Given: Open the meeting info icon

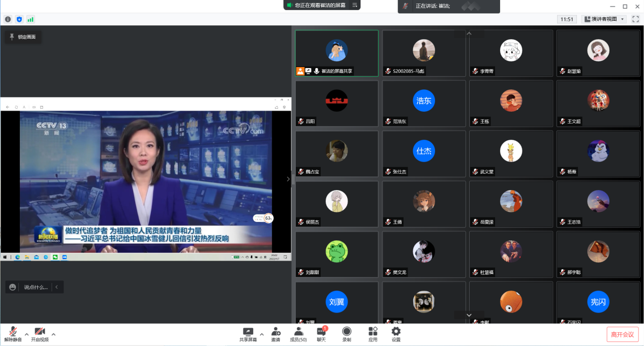Looking at the screenshot, I should 8,19.
